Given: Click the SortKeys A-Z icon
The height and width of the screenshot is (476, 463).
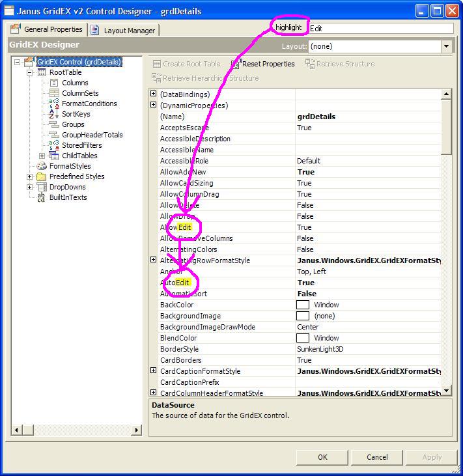Looking at the screenshot, I should (x=53, y=114).
